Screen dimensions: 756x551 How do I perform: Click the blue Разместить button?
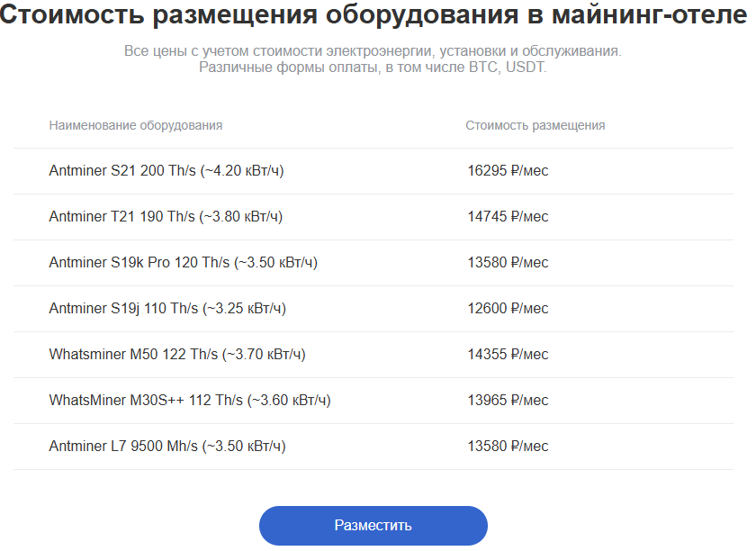coord(373,526)
